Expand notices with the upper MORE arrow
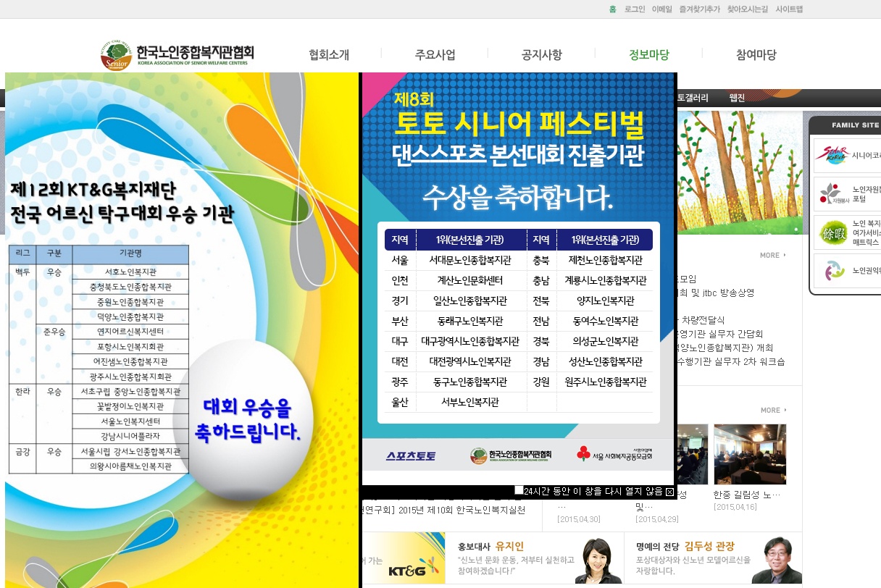This screenshot has width=881, height=588. coord(773,255)
